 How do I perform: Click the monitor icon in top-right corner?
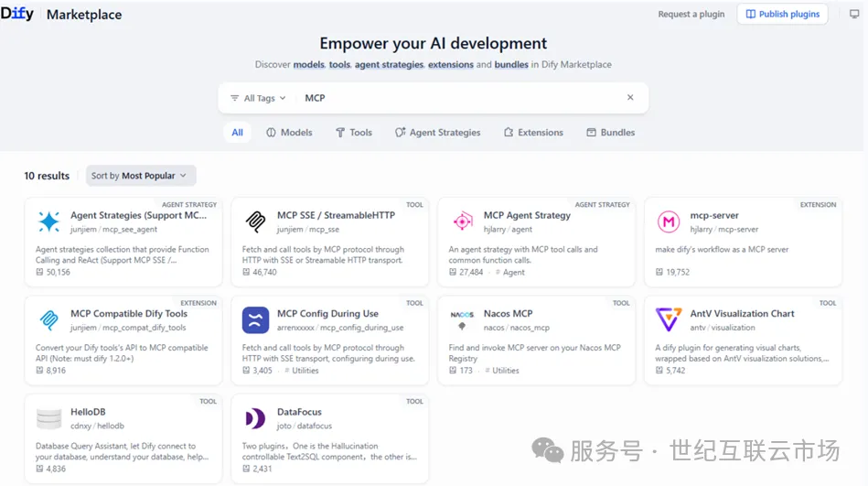[854, 14]
